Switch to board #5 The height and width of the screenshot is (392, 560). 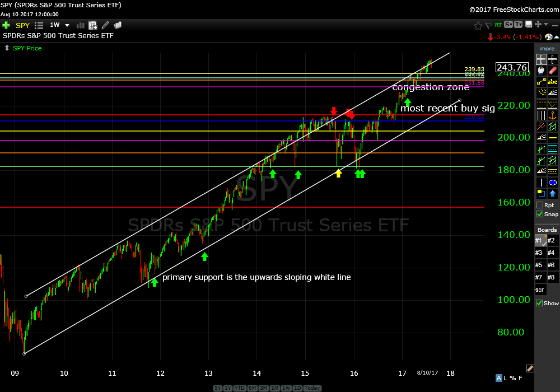click(x=539, y=265)
